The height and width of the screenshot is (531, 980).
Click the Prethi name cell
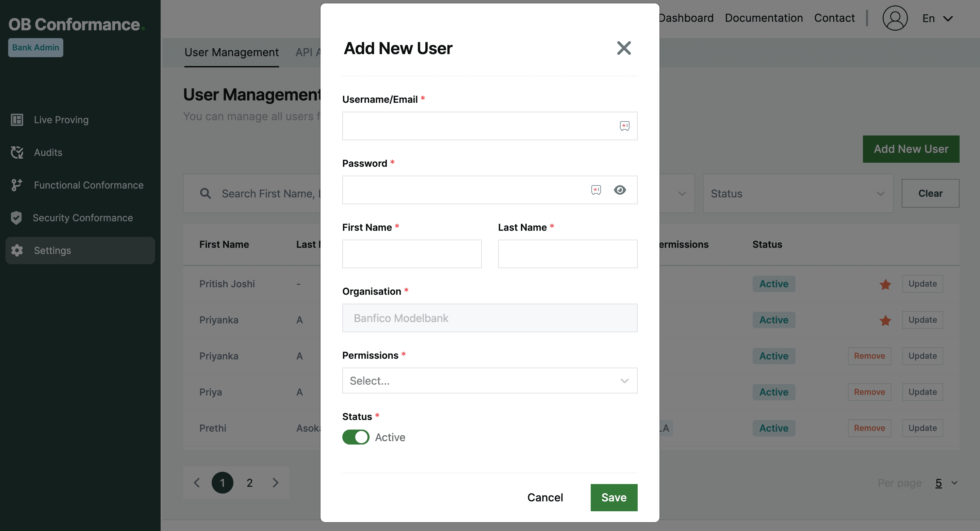[213, 428]
